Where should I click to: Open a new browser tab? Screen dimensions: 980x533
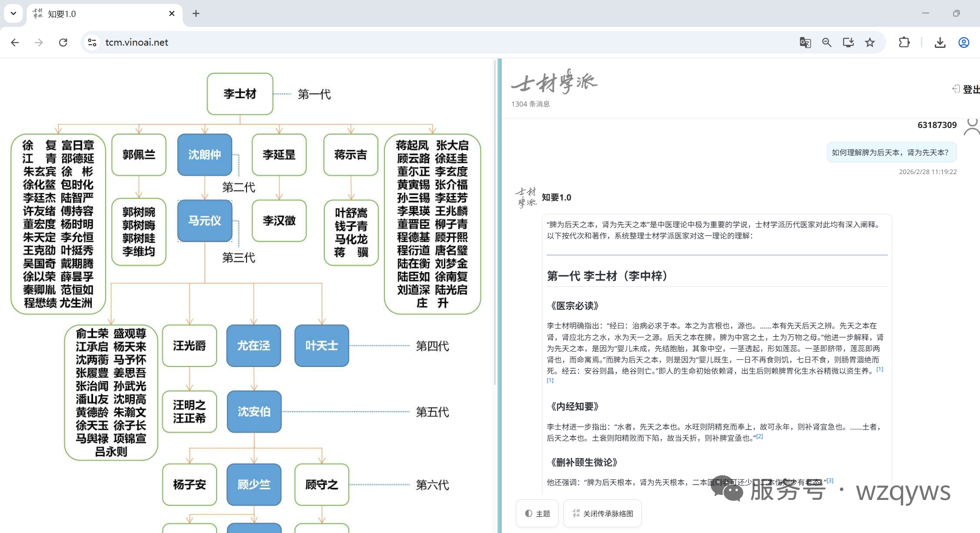click(196, 13)
